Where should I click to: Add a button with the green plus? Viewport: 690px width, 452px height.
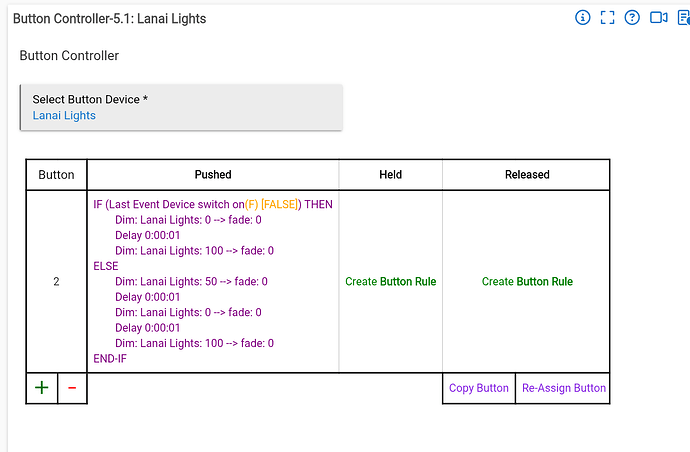pyautogui.click(x=42, y=388)
